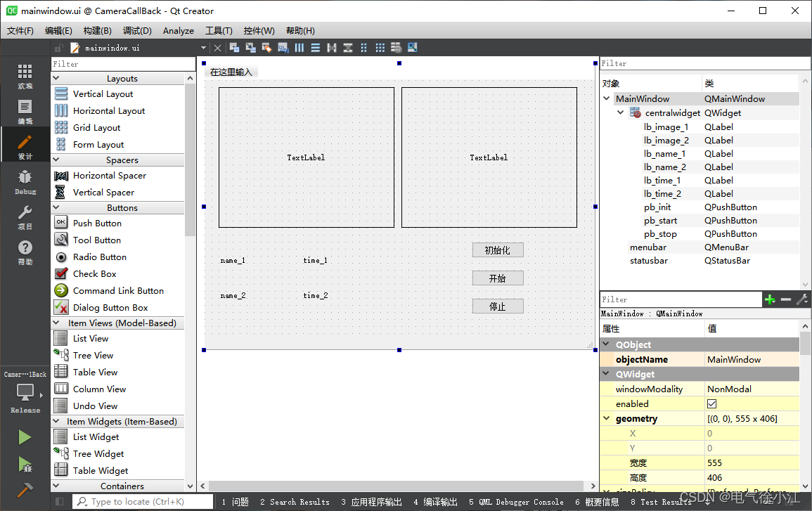The width and height of the screenshot is (812, 511).
Task: Open the 文件(F) menu
Action: [20, 30]
